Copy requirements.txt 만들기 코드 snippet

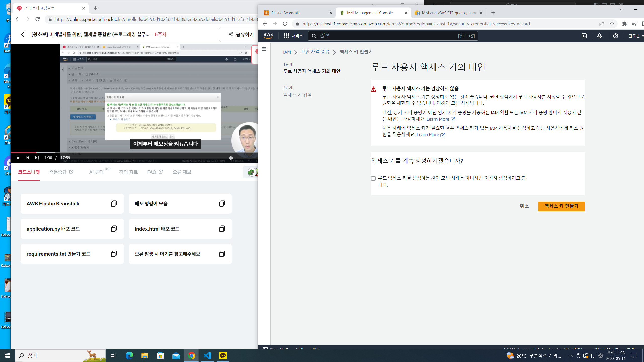click(114, 254)
